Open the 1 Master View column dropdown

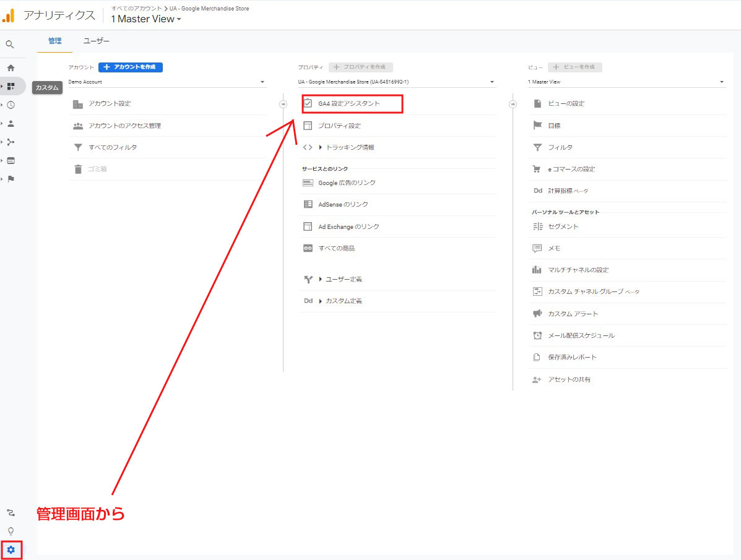[626, 82]
